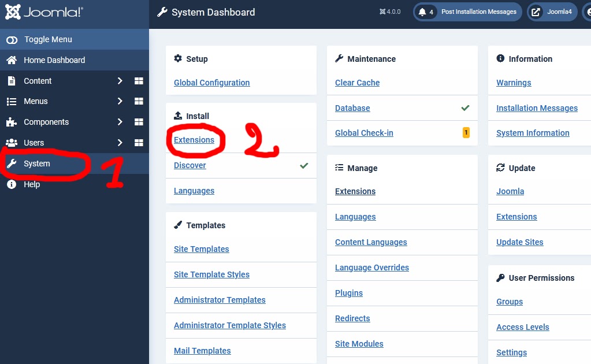Open Install Extensions link
The image size is (591, 364).
point(194,140)
